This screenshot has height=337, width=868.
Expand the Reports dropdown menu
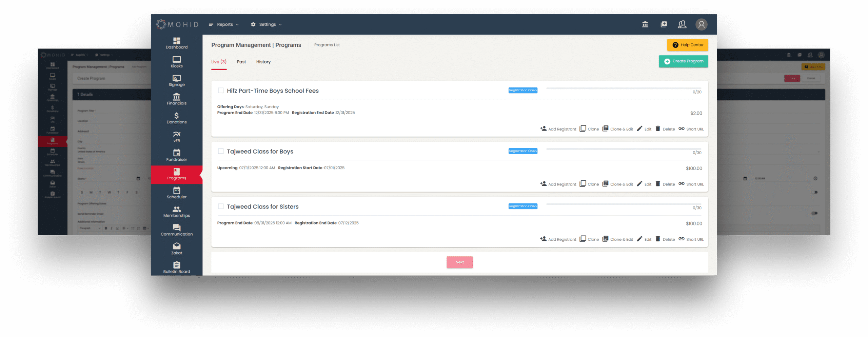[x=224, y=24]
